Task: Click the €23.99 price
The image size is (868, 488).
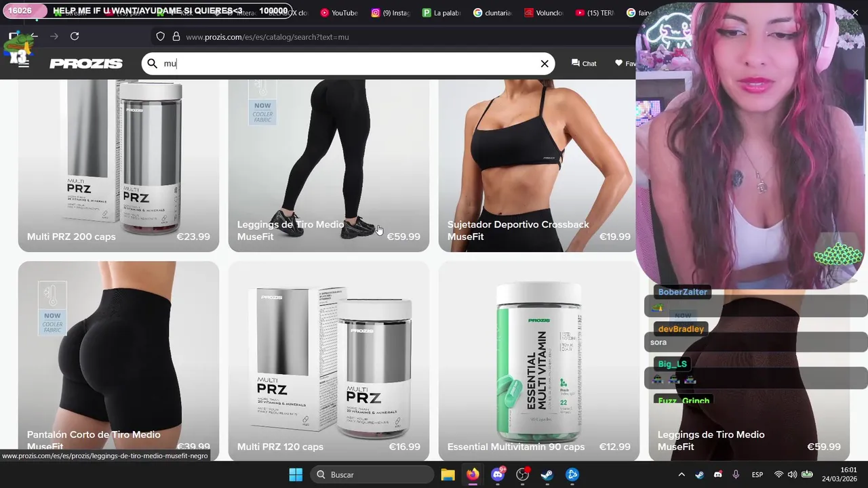Action: pos(193,237)
